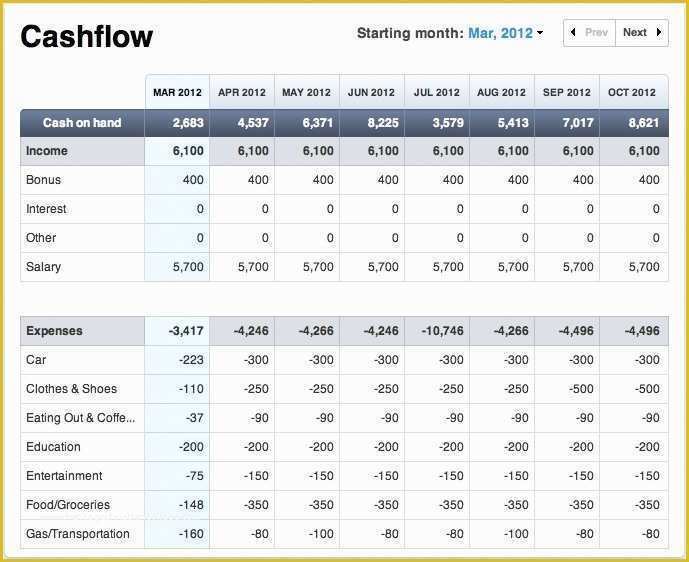Select the APR 2012 column header
Image resolution: width=689 pixels, height=562 pixels.
(242, 92)
